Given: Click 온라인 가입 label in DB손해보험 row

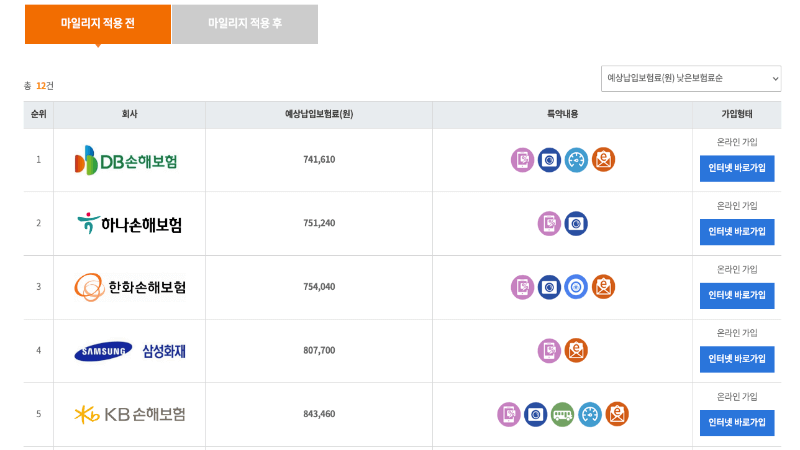Looking at the screenshot, I should point(737,142).
